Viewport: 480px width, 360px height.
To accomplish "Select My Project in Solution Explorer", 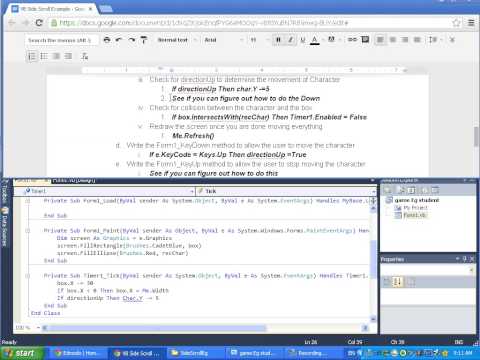I will click(x=411, y=208).
